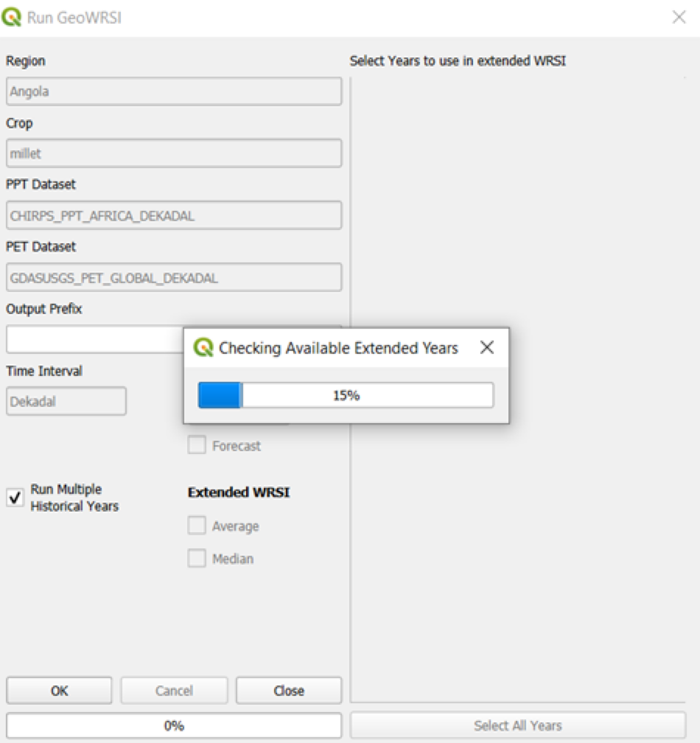Tick the Median checkbox under Extended WRSI
Viewport: 700px width, 743px height.
197,559
